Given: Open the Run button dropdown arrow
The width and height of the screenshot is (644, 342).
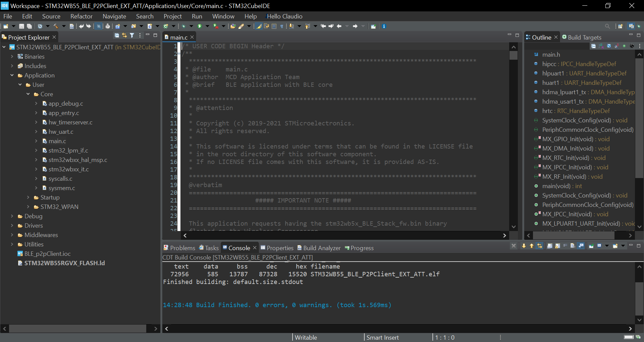Looking at the screenshot, I should (x=207, y=26).
